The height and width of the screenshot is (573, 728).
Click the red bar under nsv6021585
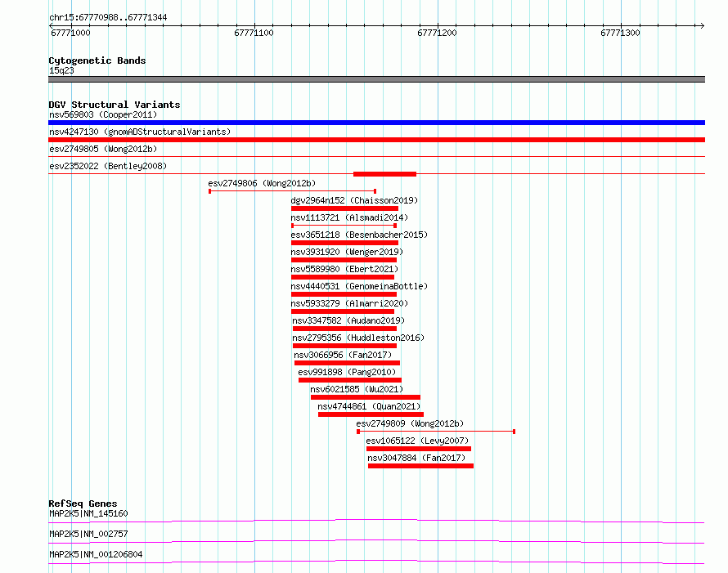tap(366, 397)
